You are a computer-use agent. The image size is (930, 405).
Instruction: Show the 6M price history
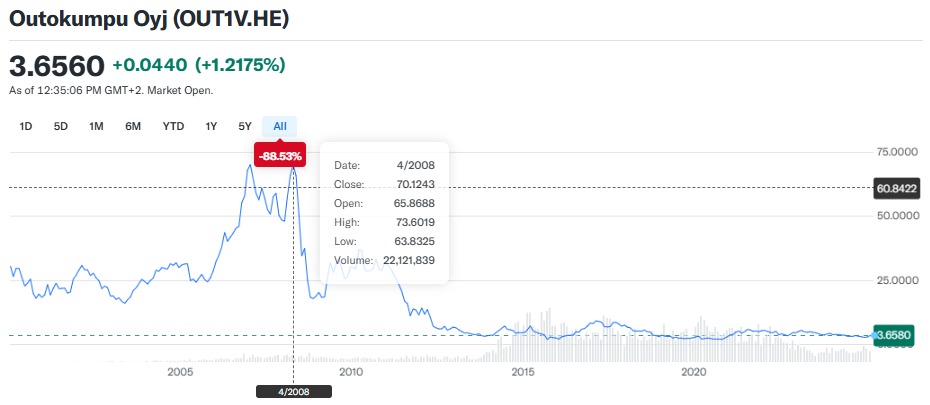click(133, 126)
